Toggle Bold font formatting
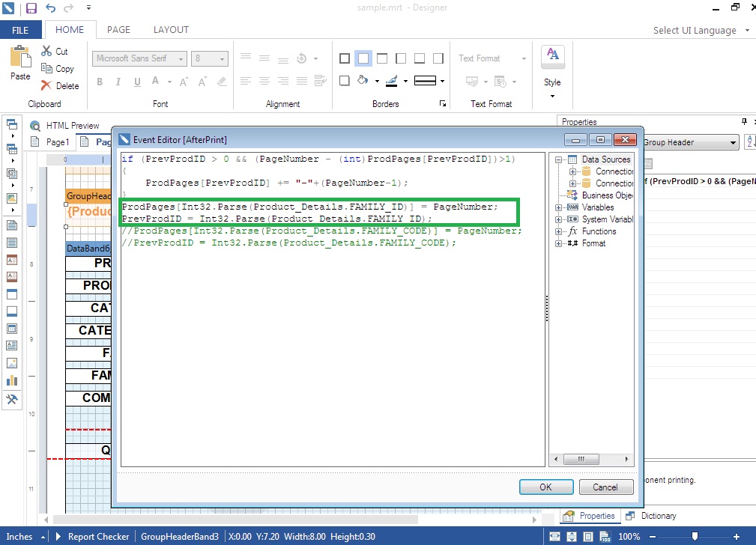The image size is (756, 545). coord(100,82)
